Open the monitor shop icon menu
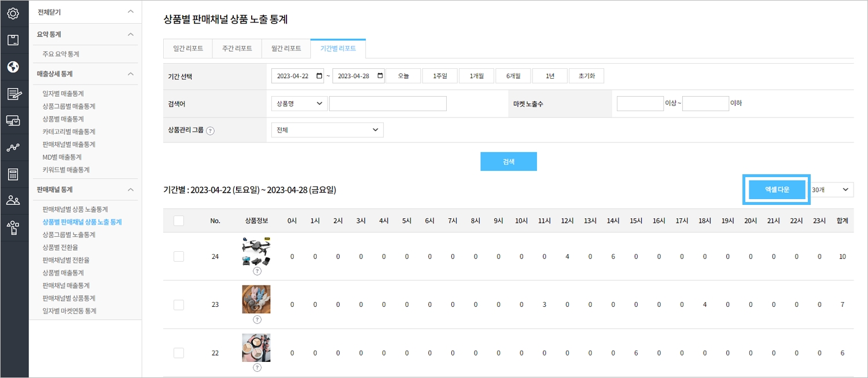The width and height of the screenshot is (868, 378). (13, 120)
